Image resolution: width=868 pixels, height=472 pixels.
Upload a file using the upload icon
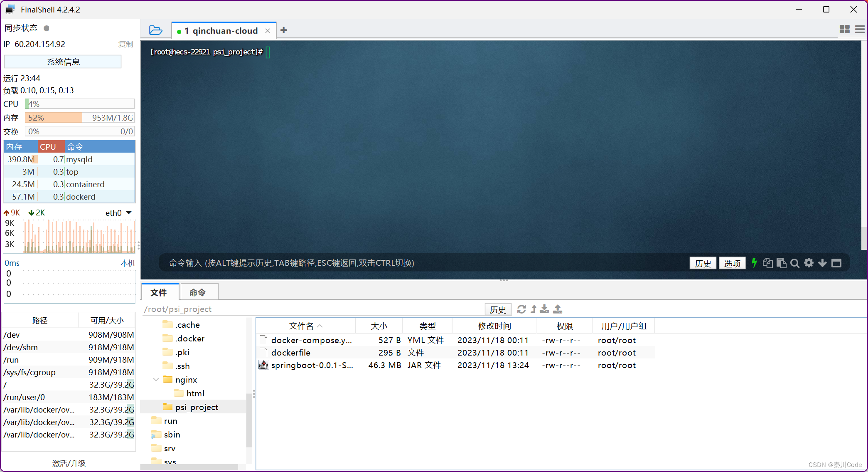coord(558,309)
